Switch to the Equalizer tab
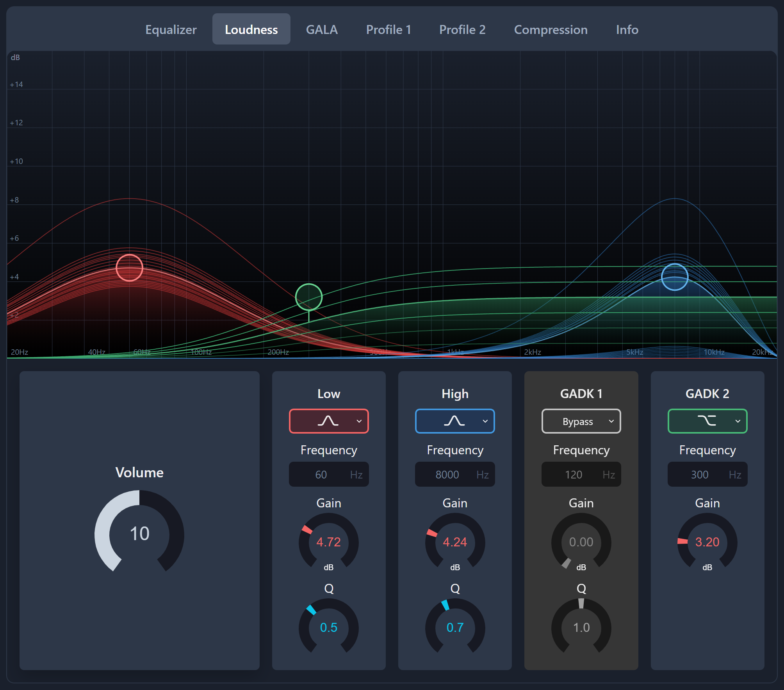This screenshot has width=784, height=690. 171,30
